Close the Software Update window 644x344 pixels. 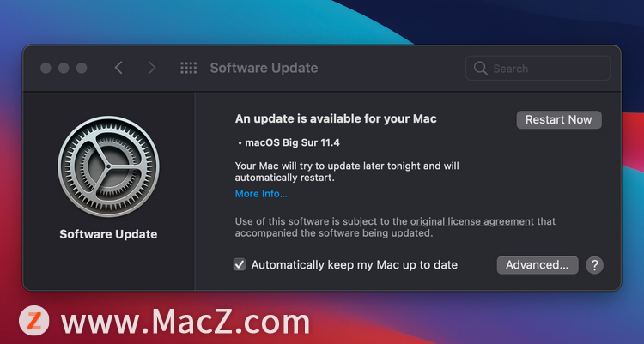46,68
